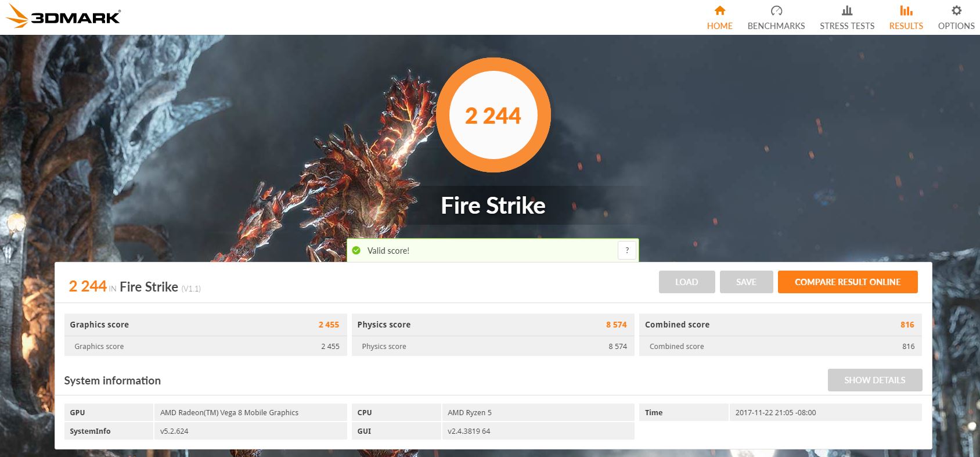980x457 pixels.
Task: Expand the Physics score header row
Action: (492, 325)
